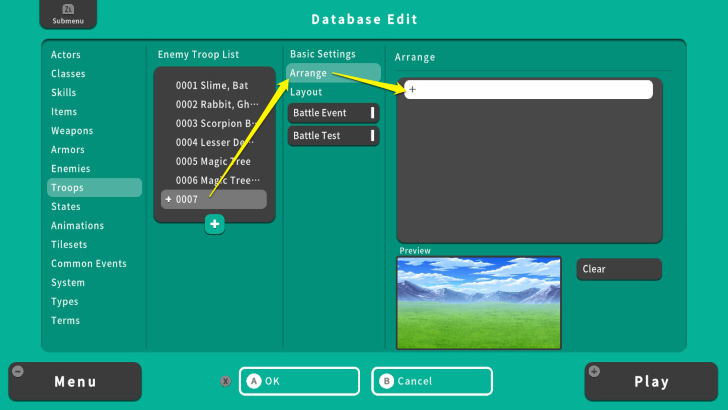Open the Actors database category
728x410 pixels.
pyautogui.click(x=66, y=55)
